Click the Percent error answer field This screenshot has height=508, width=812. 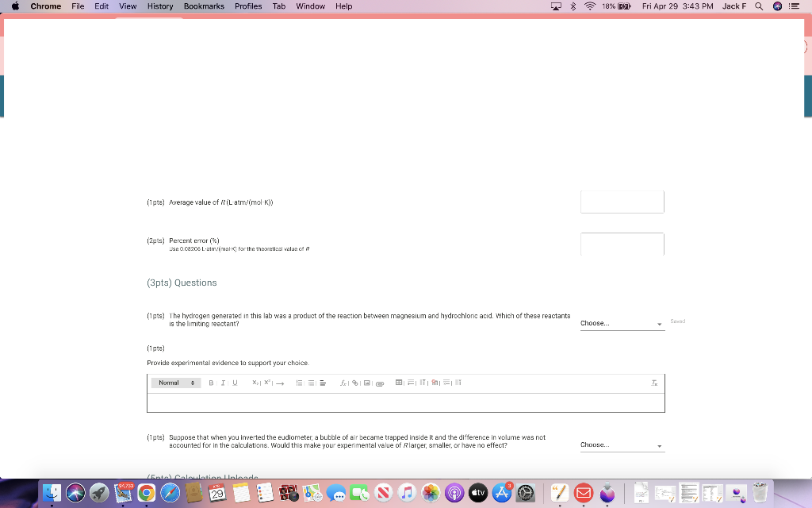point(622,244)
